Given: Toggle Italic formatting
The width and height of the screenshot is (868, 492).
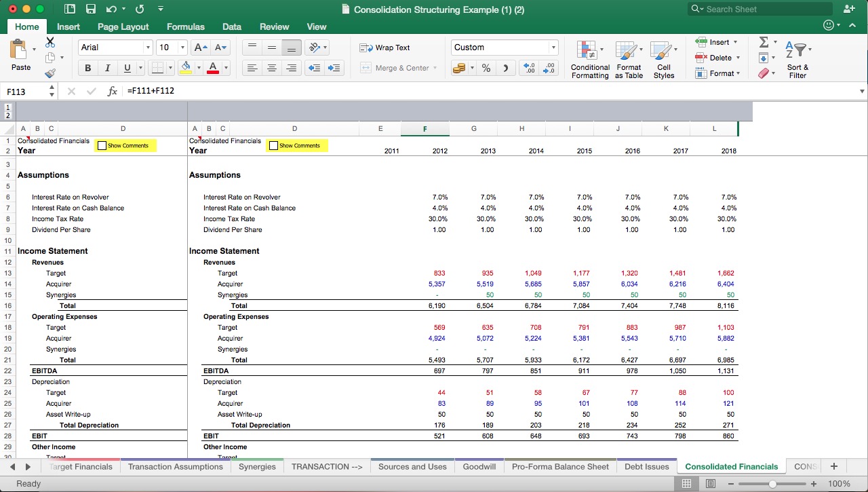Looking at the screenshot, I should coord(107,68).
